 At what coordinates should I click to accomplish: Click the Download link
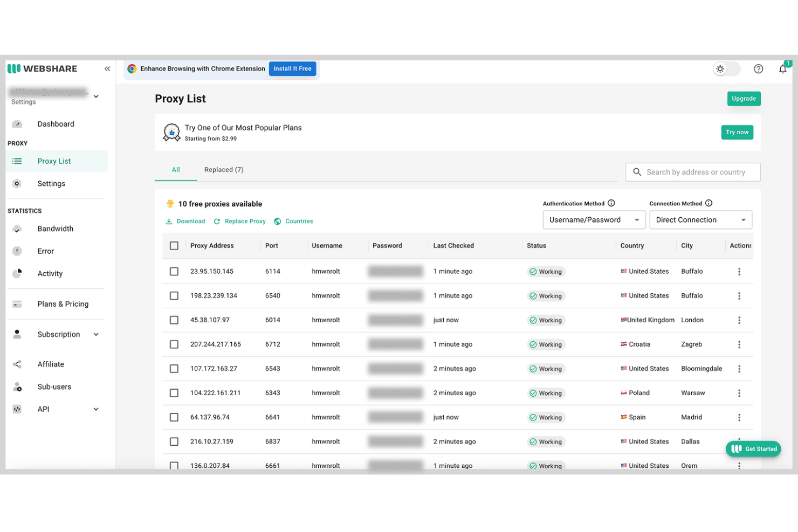tap(185, 222)
